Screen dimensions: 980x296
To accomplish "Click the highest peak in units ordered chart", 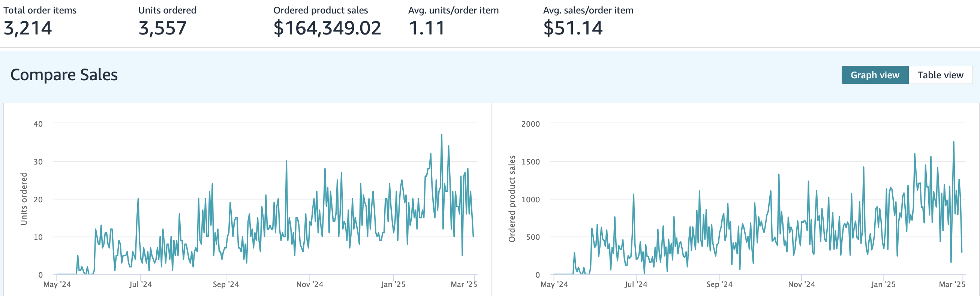I will (x=442, y=135).
